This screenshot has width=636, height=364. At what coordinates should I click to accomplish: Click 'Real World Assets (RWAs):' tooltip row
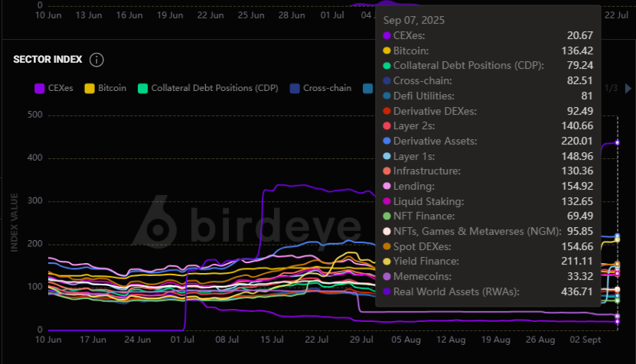pyautogui.click(x=488, y=292)
